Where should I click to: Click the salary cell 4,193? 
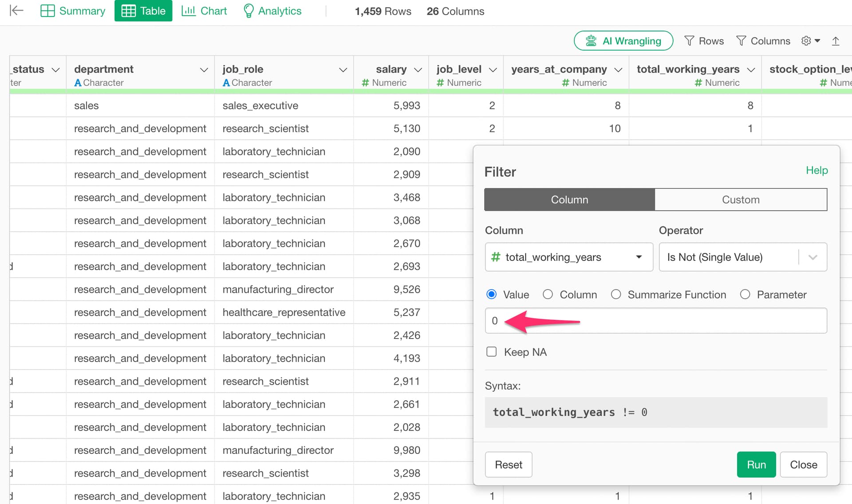tap(391, 358)
